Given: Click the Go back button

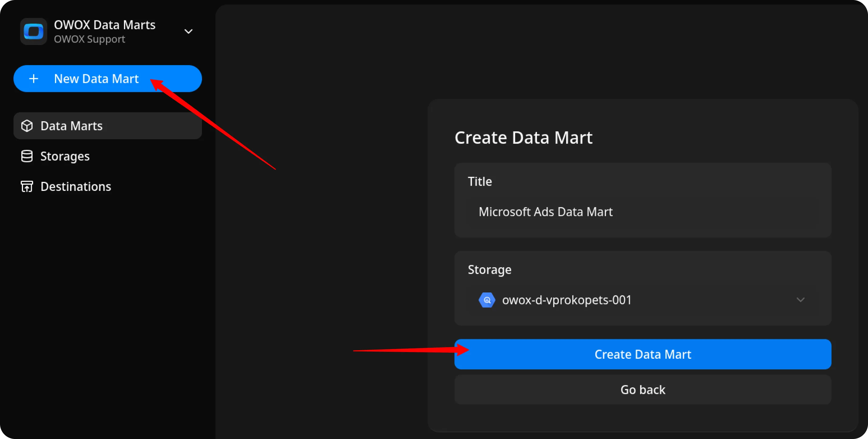Looking at the screenshot, I should [642, 389].
